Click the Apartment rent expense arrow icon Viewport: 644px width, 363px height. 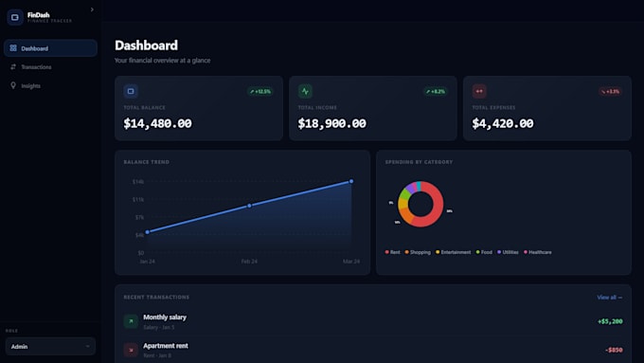pyautogui.click(x=131, y=350)
